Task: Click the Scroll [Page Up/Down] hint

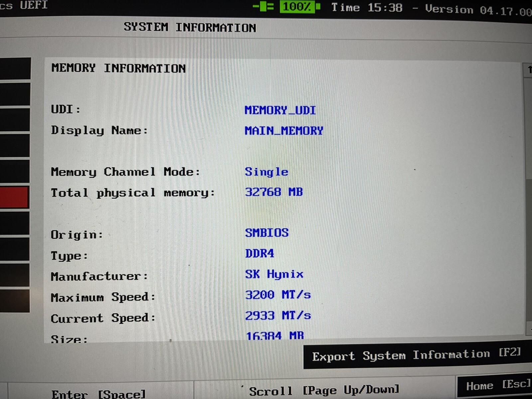Action: [x=324, y=390]
